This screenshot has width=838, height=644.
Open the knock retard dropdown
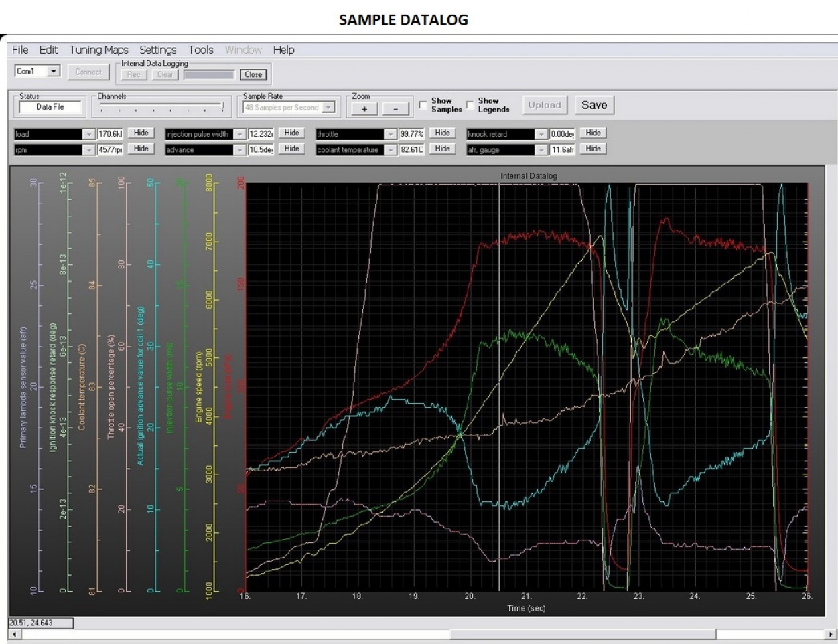pyautogui.click(x=541, y=134)
